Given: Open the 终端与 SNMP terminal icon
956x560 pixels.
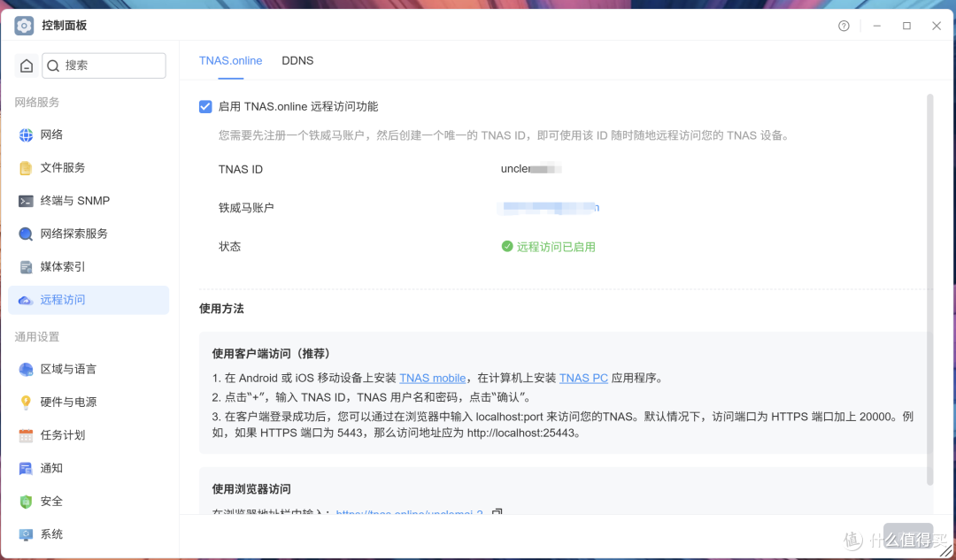Looking at the screenshot, I should 26,201.
